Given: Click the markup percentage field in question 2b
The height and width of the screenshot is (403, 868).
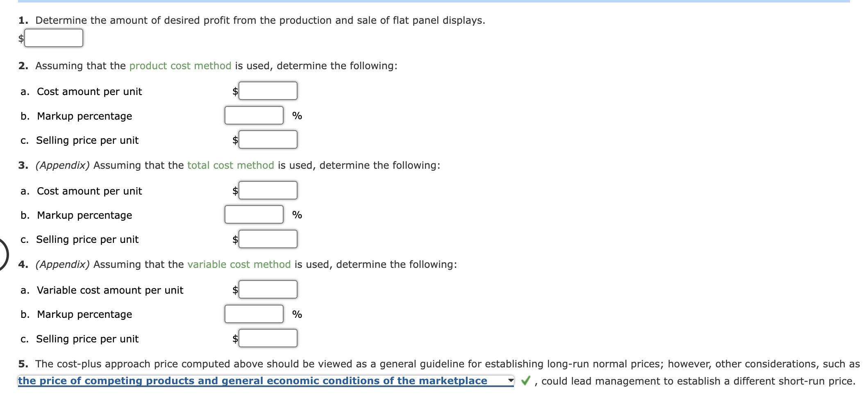Looking at the screenshot, I should (x=254, y=115).
